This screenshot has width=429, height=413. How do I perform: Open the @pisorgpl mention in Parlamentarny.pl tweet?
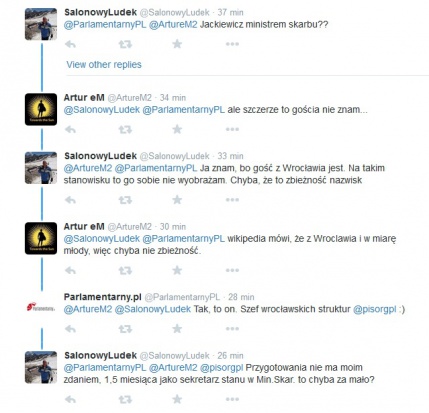pos(375,309)
